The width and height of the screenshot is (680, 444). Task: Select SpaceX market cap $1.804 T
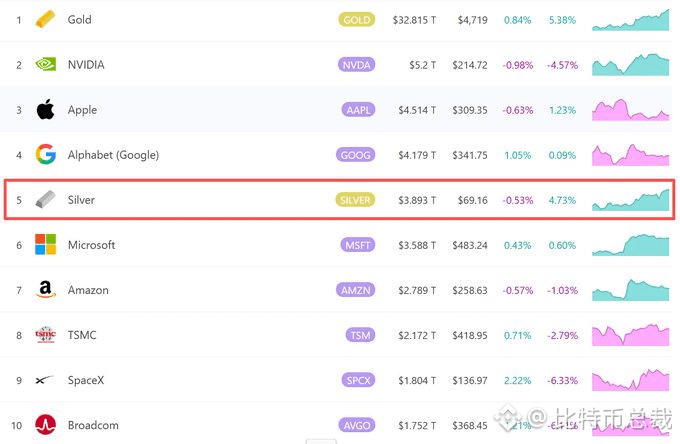[x=417, y=381]
